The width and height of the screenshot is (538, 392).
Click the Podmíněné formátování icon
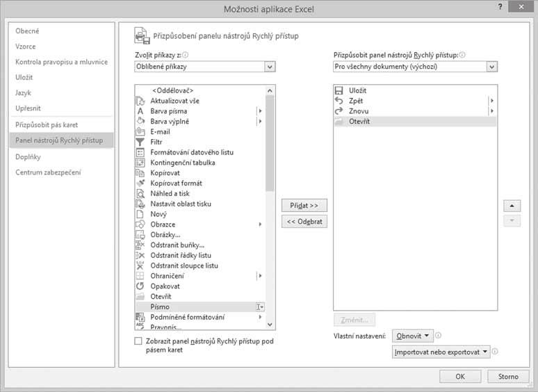(x=140, y=317)
